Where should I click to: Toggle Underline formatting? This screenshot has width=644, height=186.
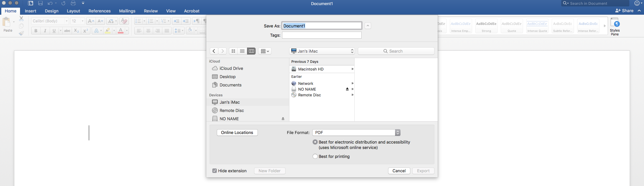(54, 31)
